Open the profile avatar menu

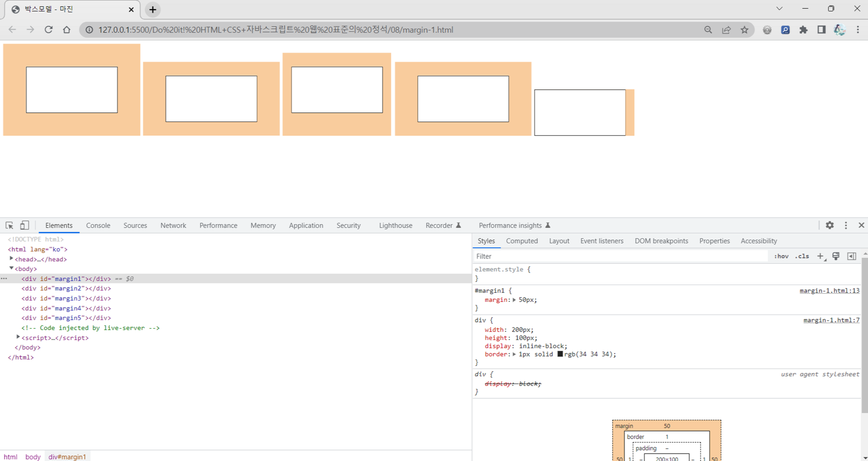(840, 30)
